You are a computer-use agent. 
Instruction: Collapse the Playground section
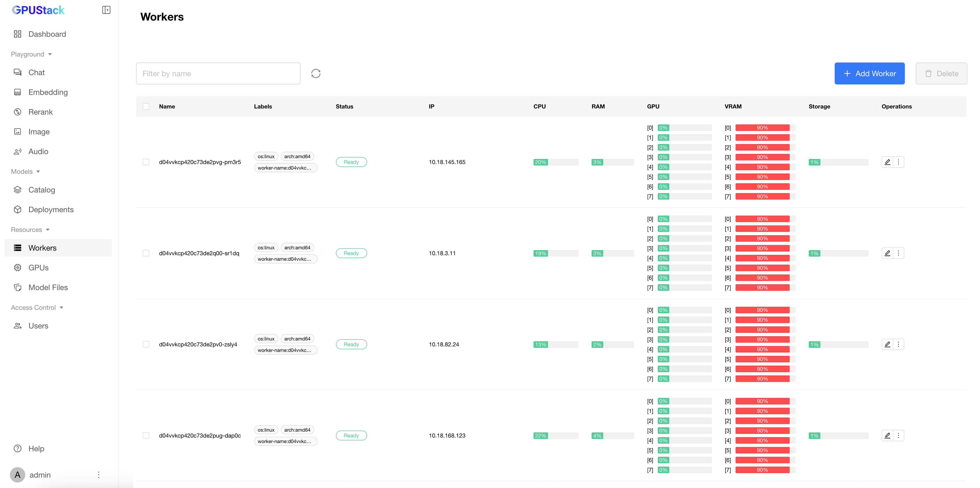click(50, 54)
